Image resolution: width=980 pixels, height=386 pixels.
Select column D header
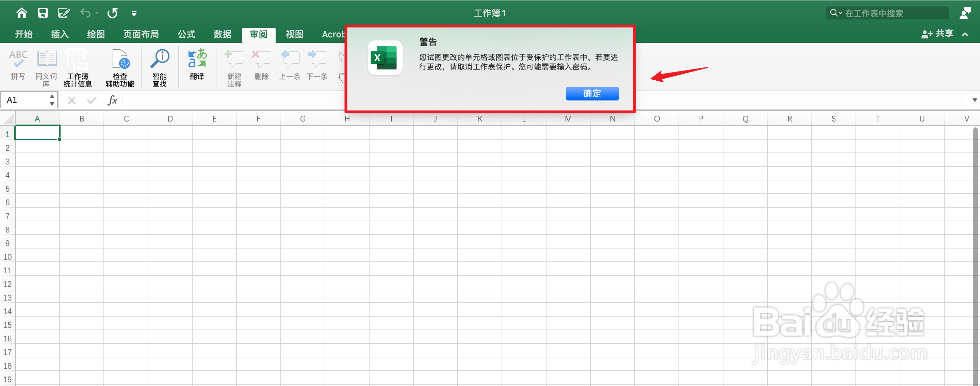pos(170,119)
